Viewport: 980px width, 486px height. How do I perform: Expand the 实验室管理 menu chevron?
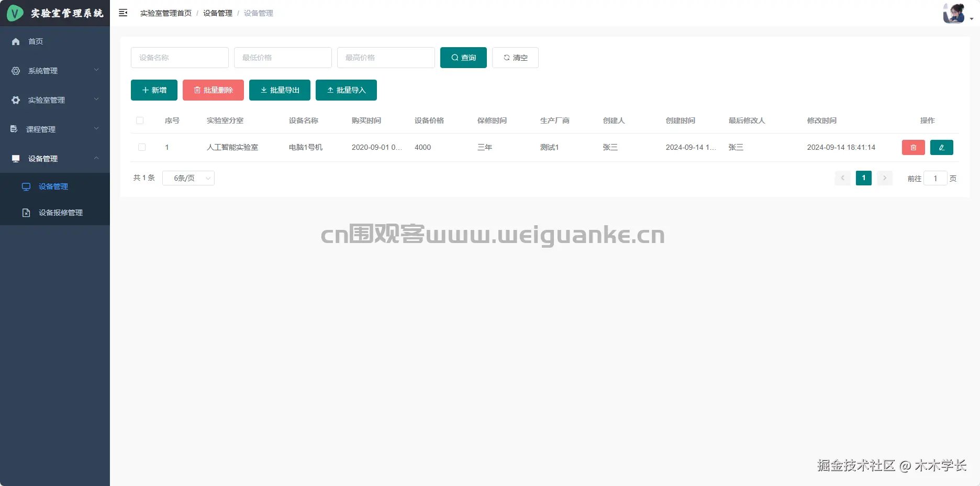point(96,100)
